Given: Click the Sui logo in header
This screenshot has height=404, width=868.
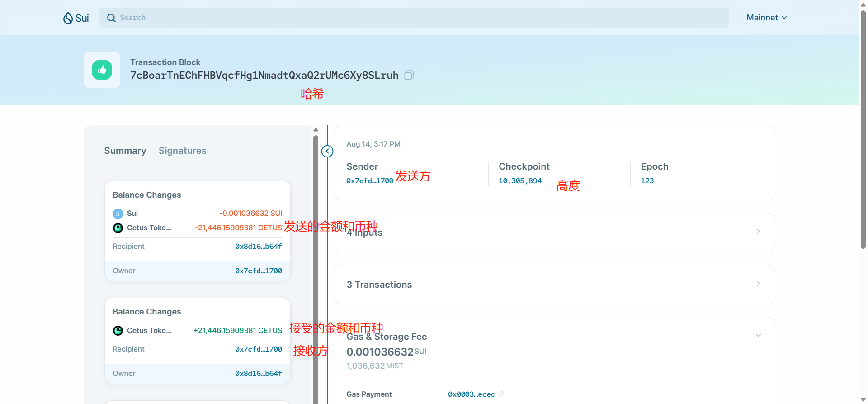Looking at the screenshot, I should [x=76, y=18].
